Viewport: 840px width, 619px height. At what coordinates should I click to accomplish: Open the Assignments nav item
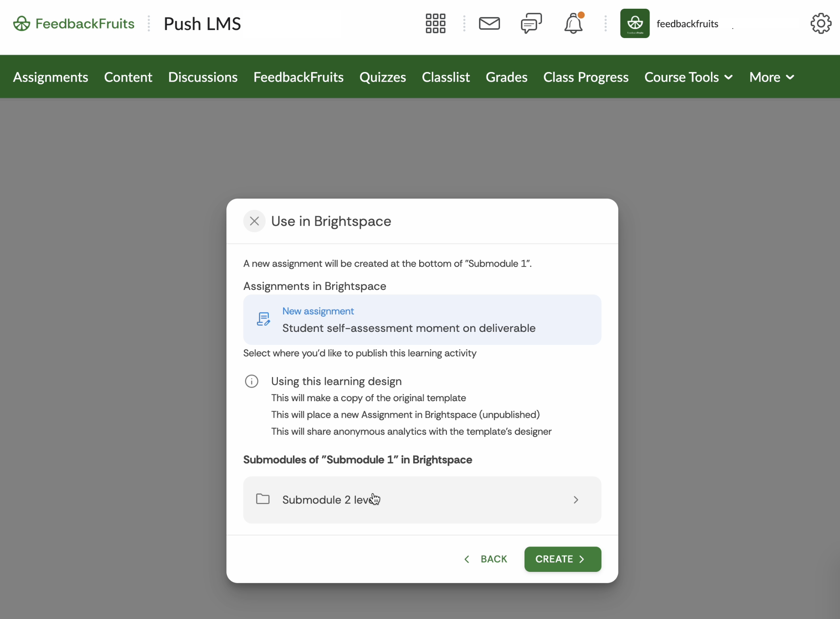[51, 77]
